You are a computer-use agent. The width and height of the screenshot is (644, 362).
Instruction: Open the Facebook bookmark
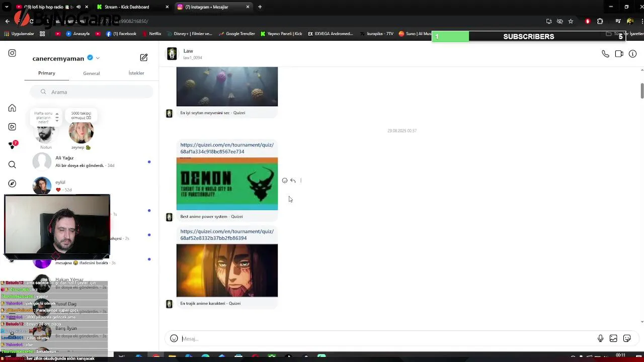pyautogui.click(x=121, y=34)
